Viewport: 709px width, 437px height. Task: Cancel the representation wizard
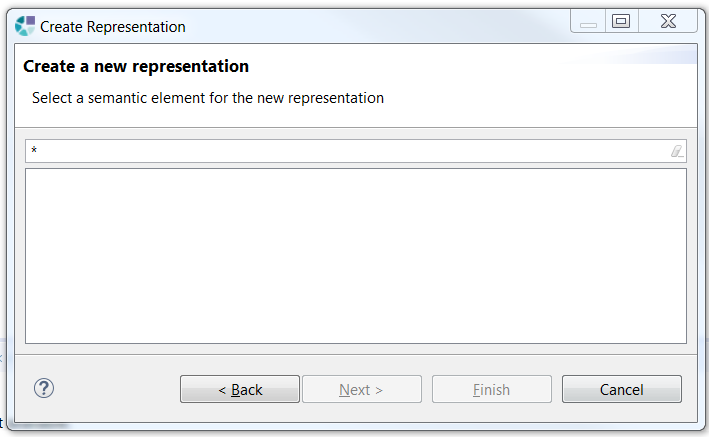[621, 389]
